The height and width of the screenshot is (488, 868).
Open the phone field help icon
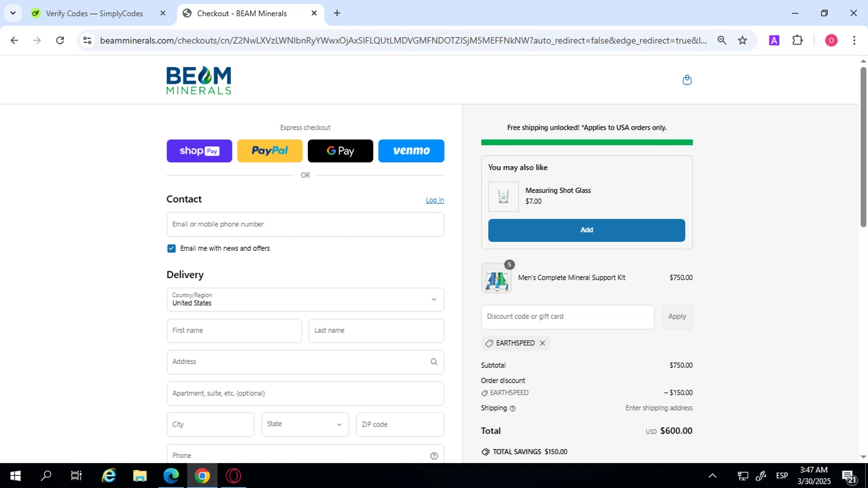434,456
